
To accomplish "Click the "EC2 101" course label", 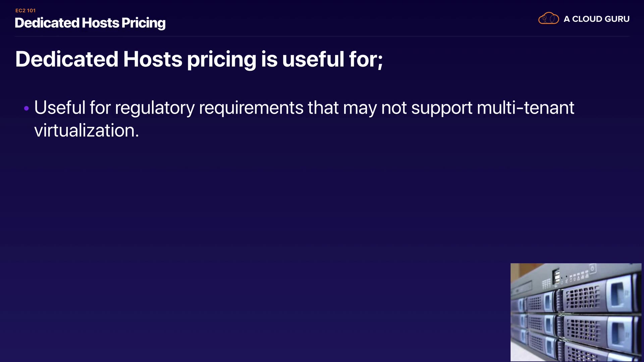I will point(25,11).
